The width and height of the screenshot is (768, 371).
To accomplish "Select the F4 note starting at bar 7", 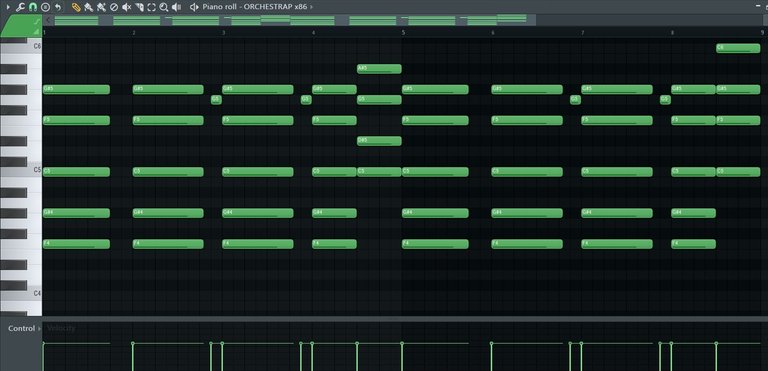I will coord(617,244).
